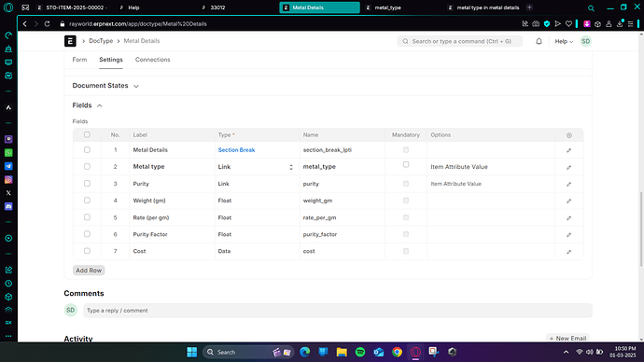This screenshot has width=644, height=362.
Task: Switch to the Connections tab
Action: pyautogui.click(x=152, y=60)
